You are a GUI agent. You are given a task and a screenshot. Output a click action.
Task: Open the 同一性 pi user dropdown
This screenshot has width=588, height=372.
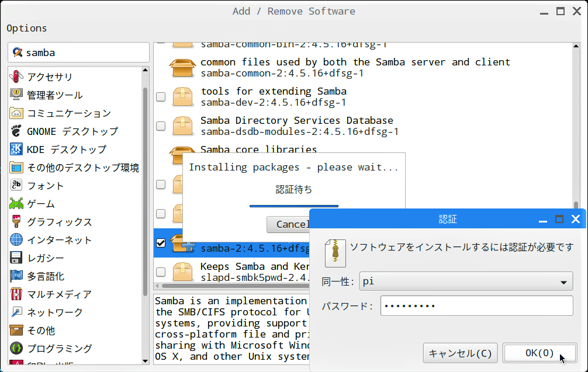pos(466,281)
